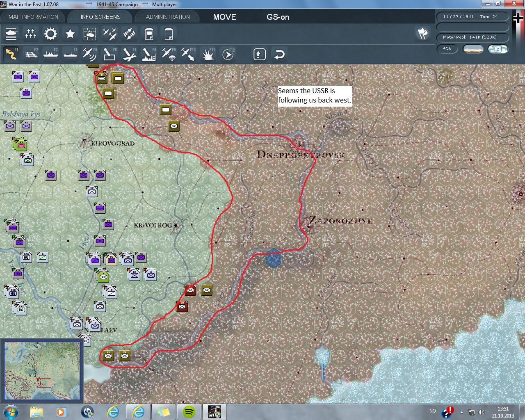525x420 pixels.
Task: Open the tray volume speaker icon
Action: pos(481,412)
